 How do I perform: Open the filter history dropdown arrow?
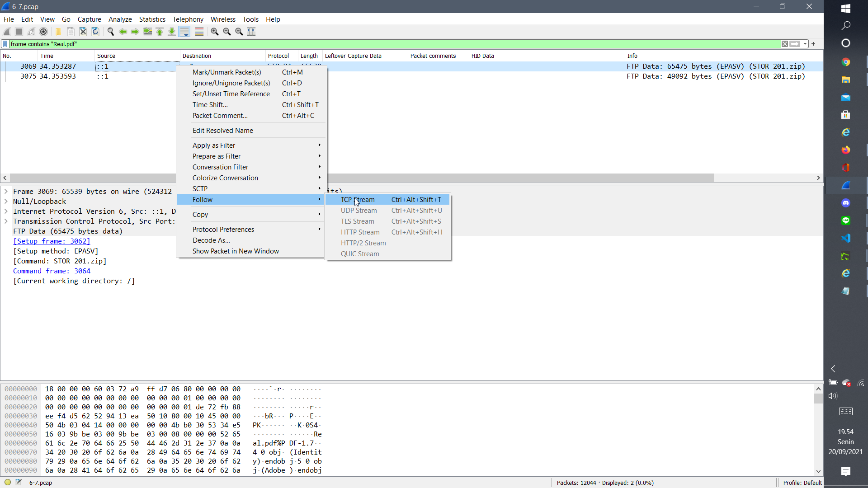pos(805,44)
